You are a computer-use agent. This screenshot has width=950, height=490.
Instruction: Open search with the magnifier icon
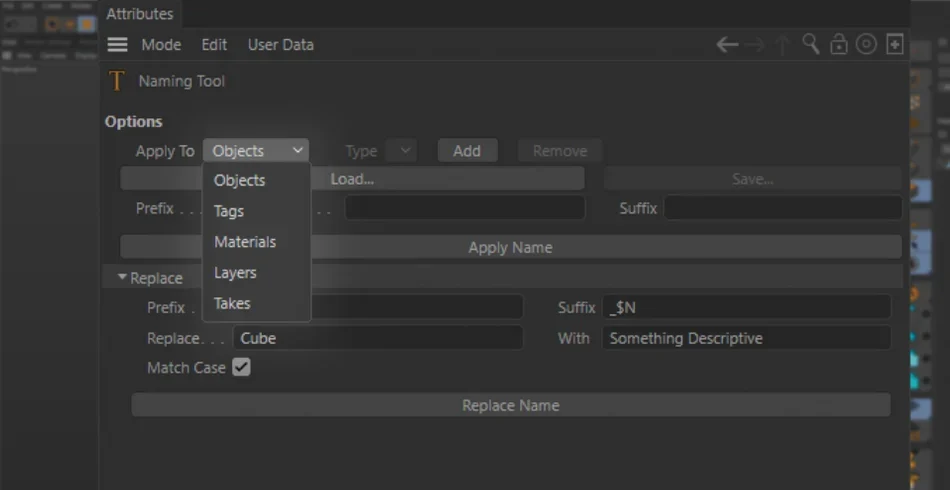[811, 44]
